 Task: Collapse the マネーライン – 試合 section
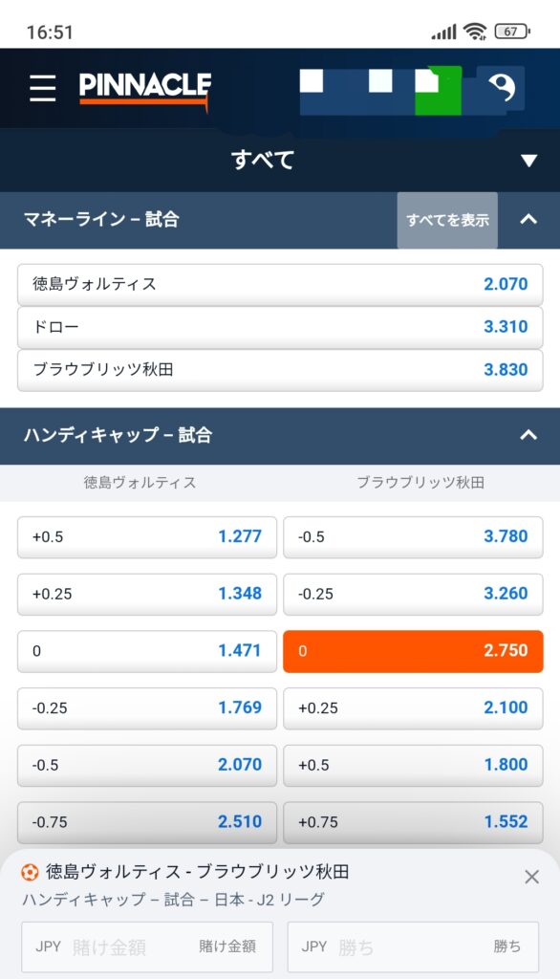528,219
